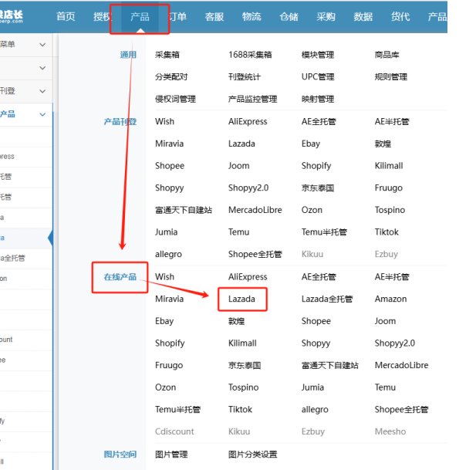
Task: Select the greyed Meesho entry
Action: click(x=390, y=431)
